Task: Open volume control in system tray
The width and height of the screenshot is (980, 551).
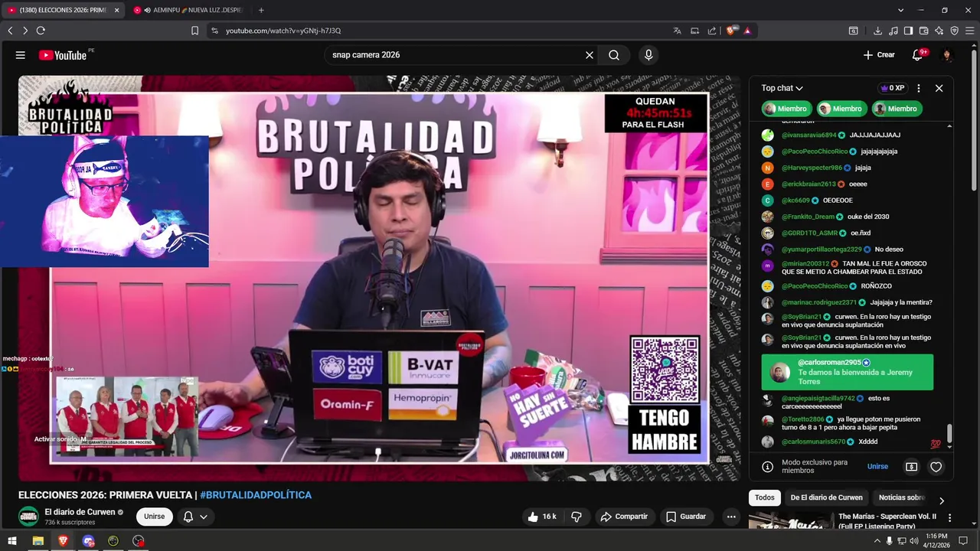Action: click(x=913, y=541)
